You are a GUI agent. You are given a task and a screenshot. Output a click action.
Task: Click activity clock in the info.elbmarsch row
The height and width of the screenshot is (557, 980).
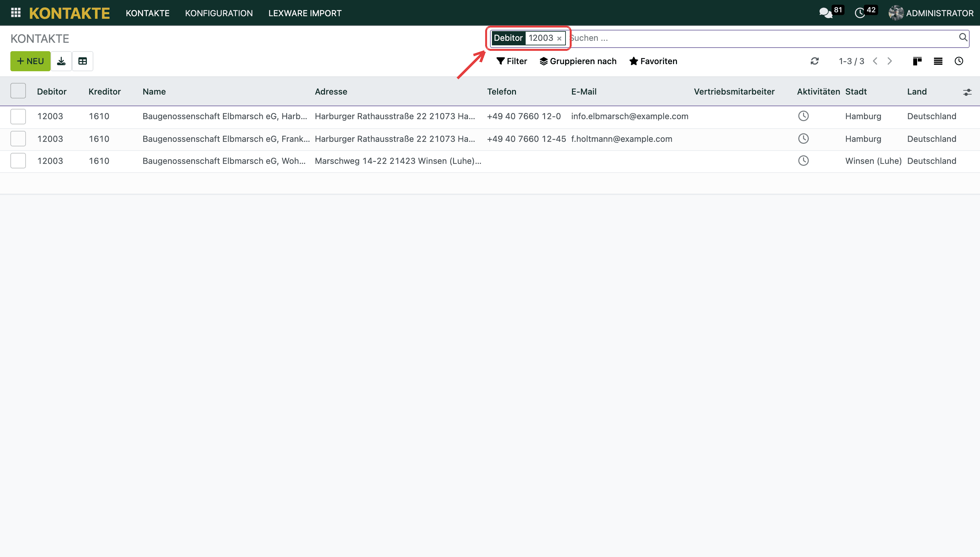(803, 116)
